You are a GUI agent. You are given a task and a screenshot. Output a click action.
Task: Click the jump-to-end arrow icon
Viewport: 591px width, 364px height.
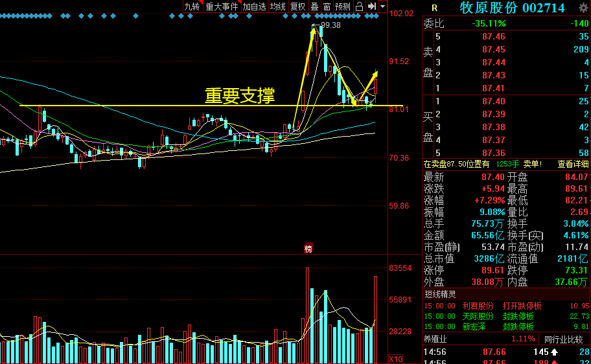[x=371, y=6]
